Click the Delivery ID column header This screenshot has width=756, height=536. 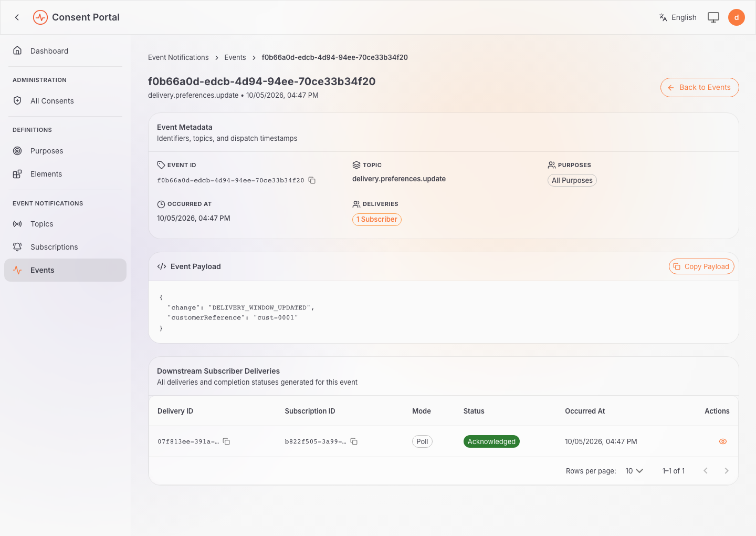coord(175,411)
